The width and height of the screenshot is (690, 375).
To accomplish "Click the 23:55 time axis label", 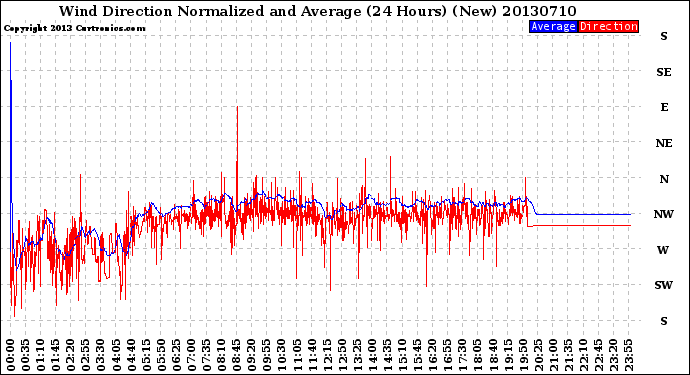I will click(628, 355).
